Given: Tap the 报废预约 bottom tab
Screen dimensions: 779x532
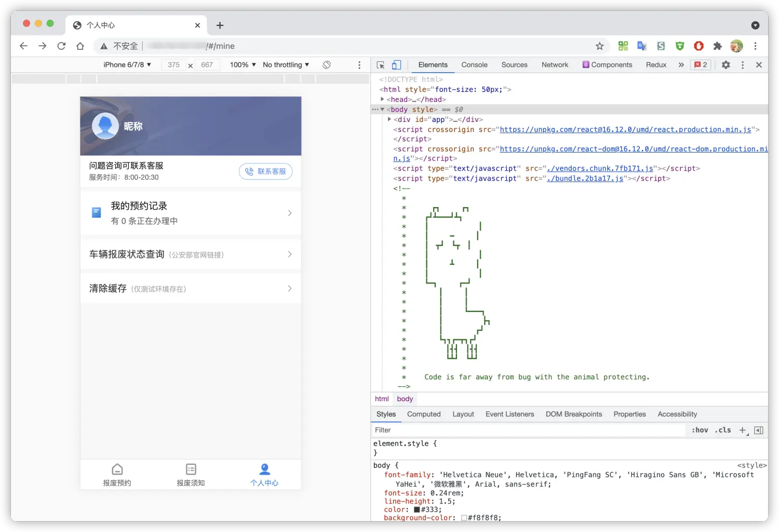Looking at the screenshot, I should [117, 475].
